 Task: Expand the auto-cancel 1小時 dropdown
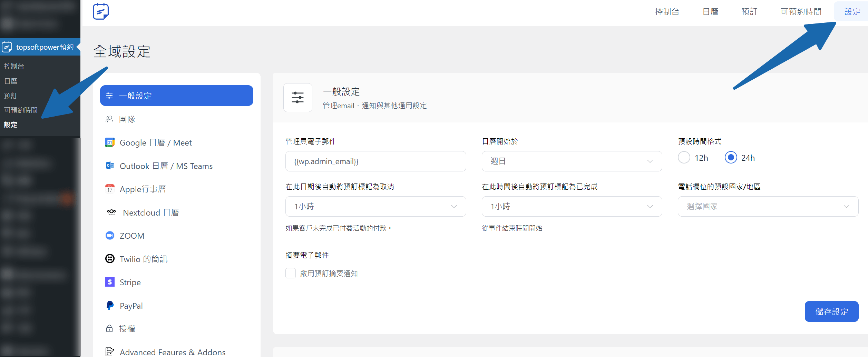[375, 206]
